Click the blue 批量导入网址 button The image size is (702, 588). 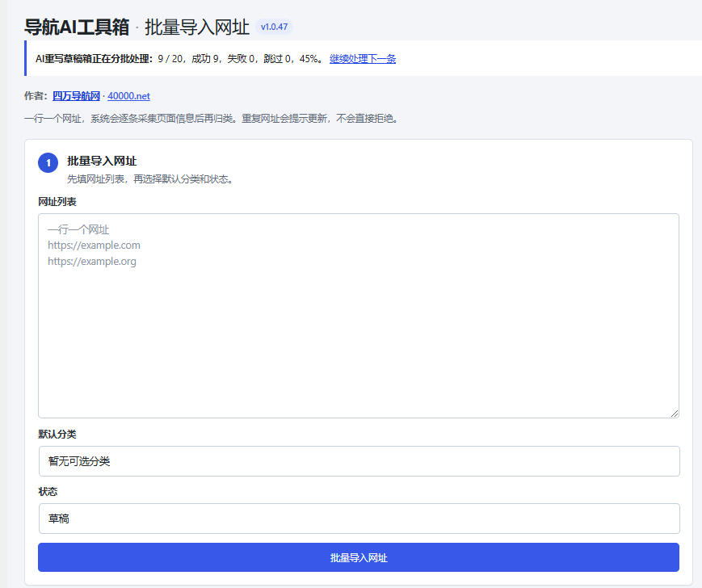tap(359, 557)
